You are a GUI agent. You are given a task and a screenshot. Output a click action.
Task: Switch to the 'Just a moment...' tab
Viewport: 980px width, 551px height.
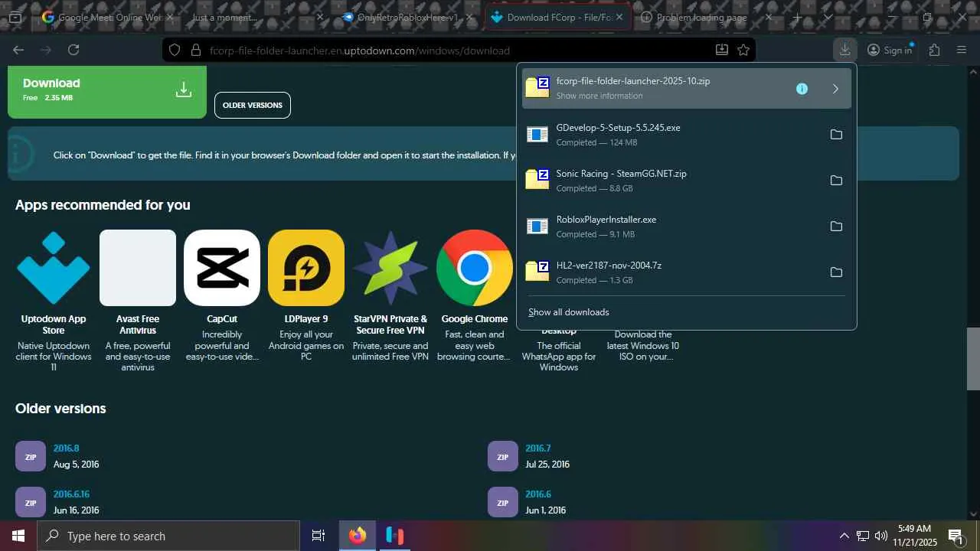(256, 17)
